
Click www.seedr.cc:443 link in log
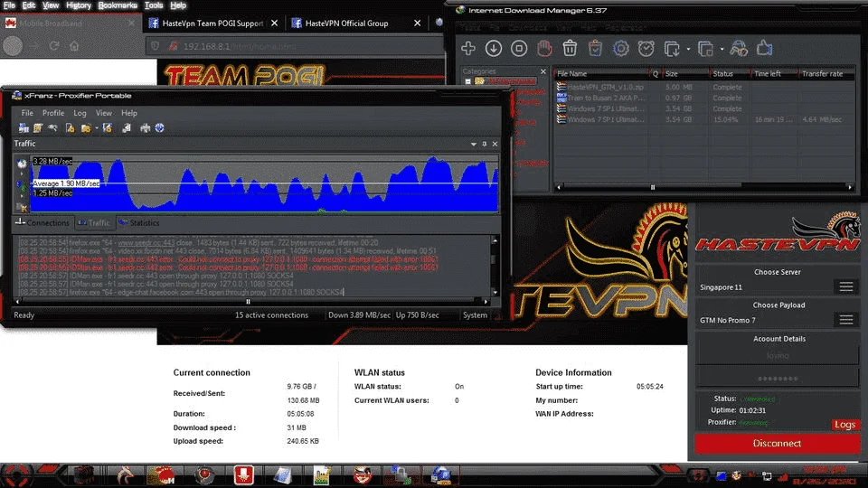[x=146, y=243]
